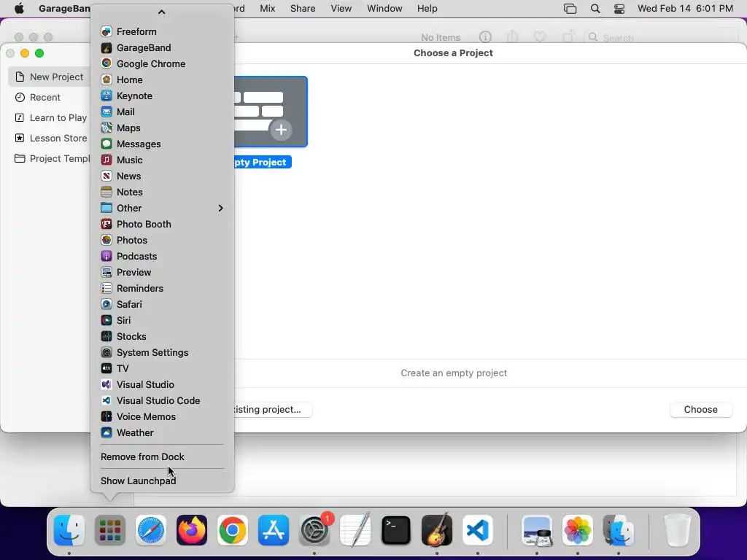The height and width of the screenshot is (560, 747).
Task: Click the Open an existing project button
Action: click(273, 410)
